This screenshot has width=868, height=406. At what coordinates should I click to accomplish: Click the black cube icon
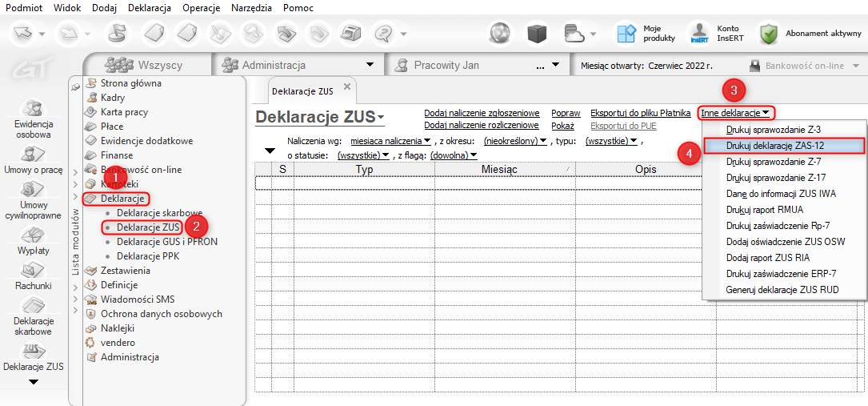[537, 34]
